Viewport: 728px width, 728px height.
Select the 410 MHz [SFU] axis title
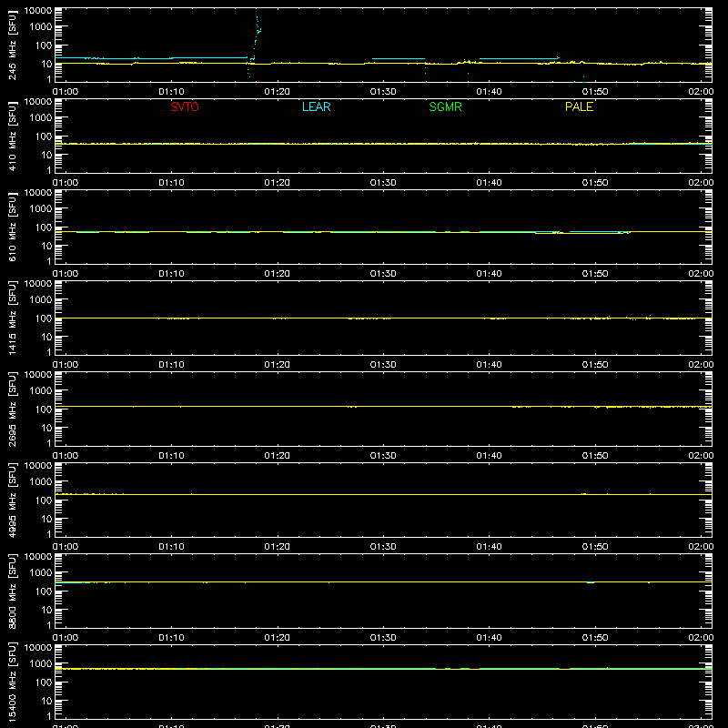coord(12,136)
